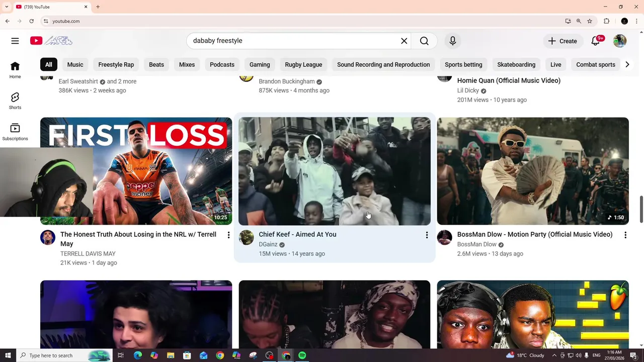The width and height of the screenshot is (644, 362).
Task: Open Shorts in the sidebar
Action: point(15,101)
